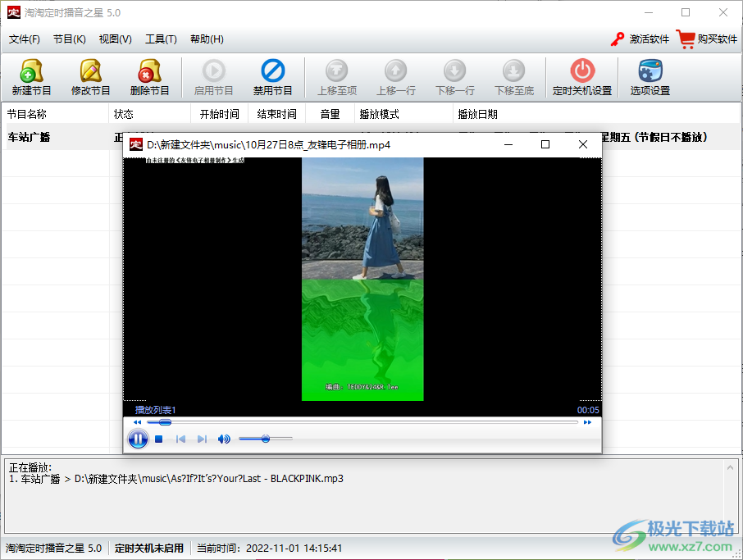Open the 视图(V) menu

tap(115, 39)
